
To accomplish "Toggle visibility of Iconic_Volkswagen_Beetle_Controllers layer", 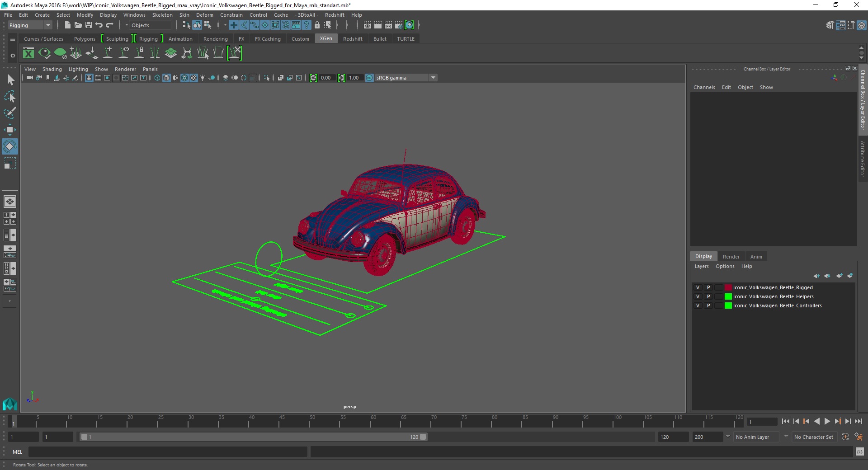I will point(698,305).
